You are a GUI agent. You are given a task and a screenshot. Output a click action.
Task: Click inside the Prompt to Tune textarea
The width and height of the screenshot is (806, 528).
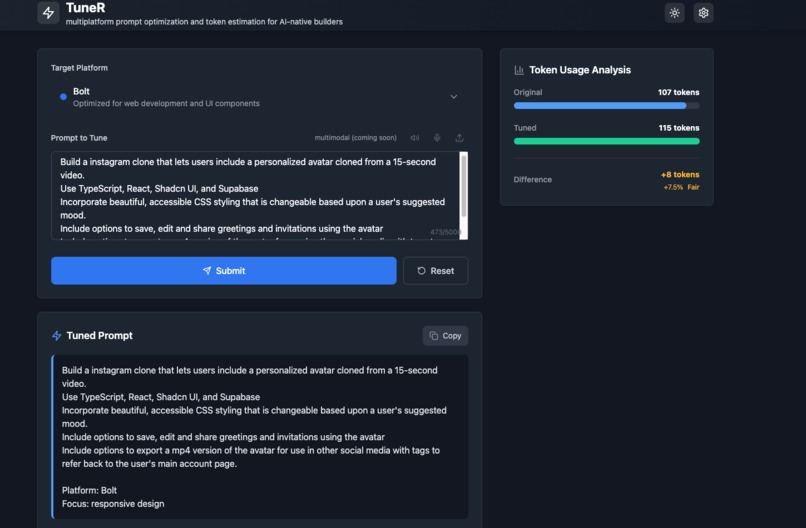point(255,195)
